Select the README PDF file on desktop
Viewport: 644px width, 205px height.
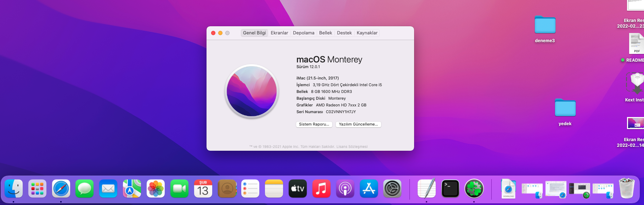636,48
